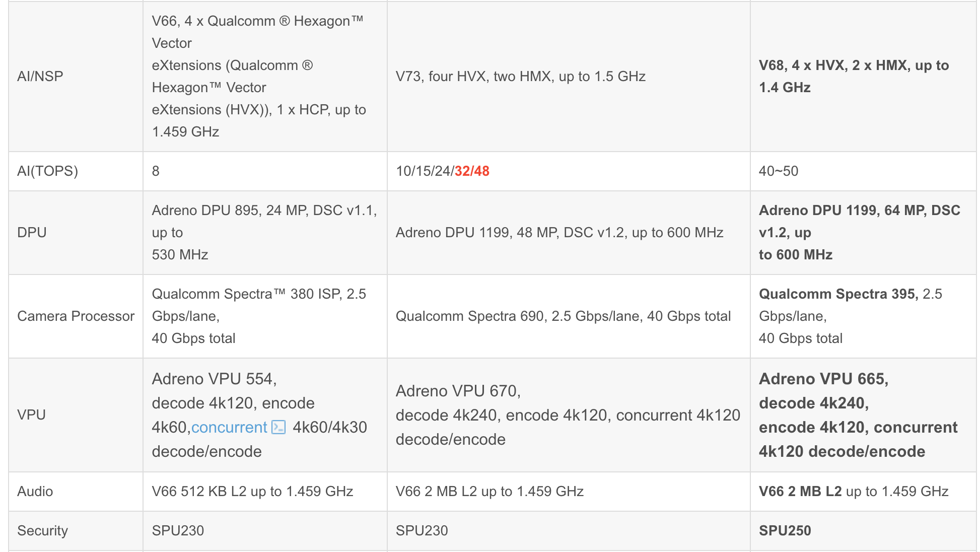Select the "Adreno DPU 895" cell text
Screen dimensions: 980x552
(x=264, y=233)
